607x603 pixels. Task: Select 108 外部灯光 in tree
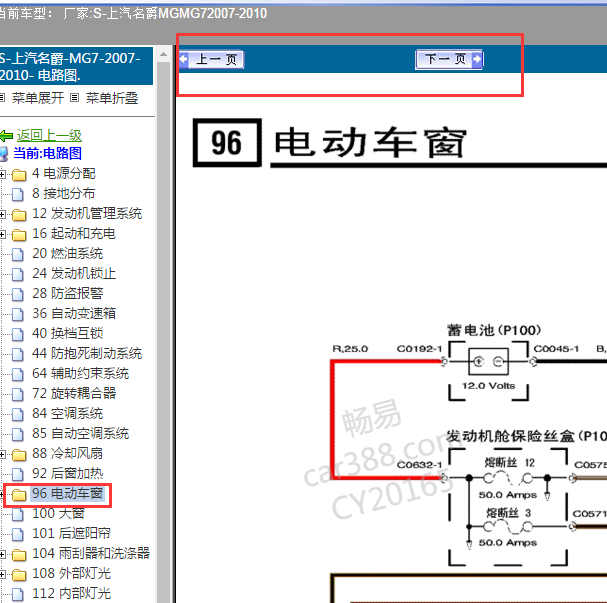[x=71, y=574]
